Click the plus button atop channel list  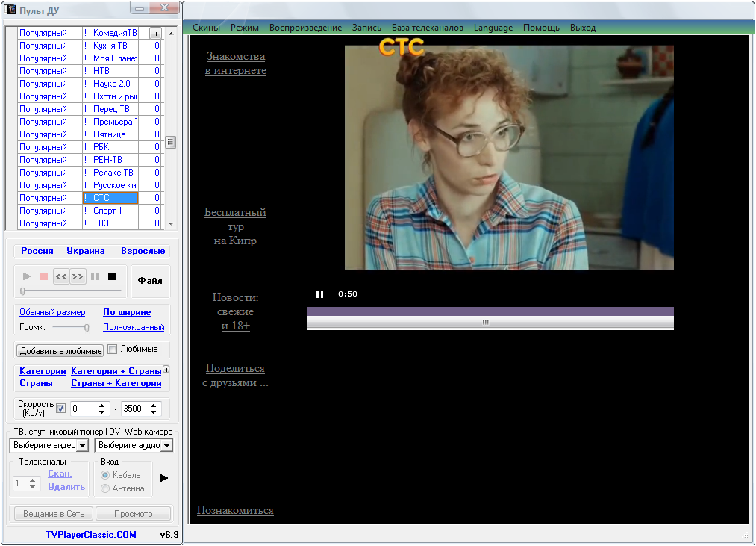156,34
